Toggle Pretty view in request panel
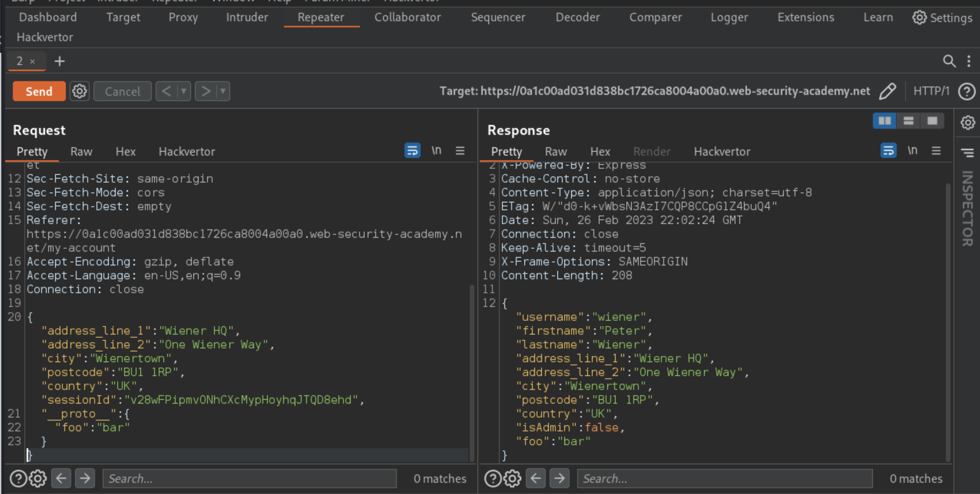Viewport: 980px width, 494px height. coord(31,151)
